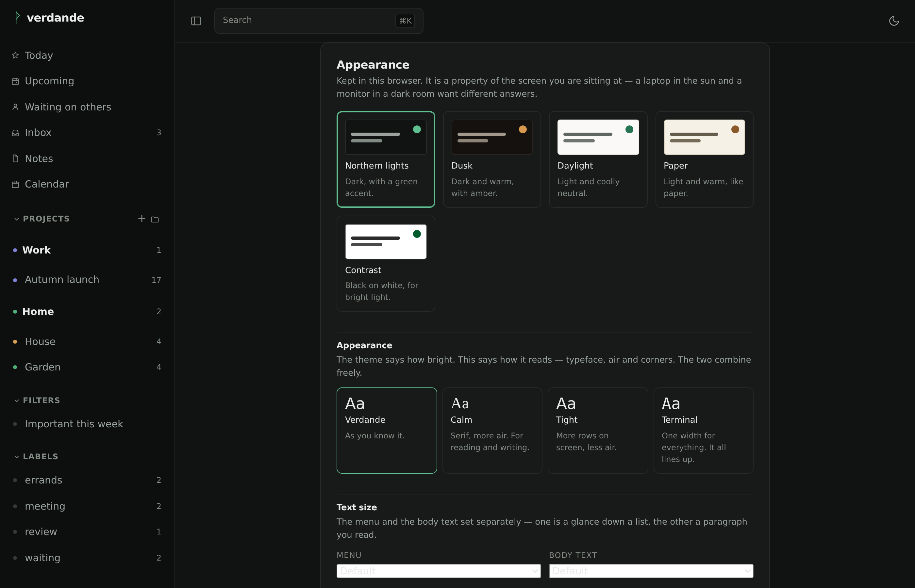This screenshot has width=915, height=588.
Task: Open the review label
Action: pyautogui.click(x=87, y=532)
